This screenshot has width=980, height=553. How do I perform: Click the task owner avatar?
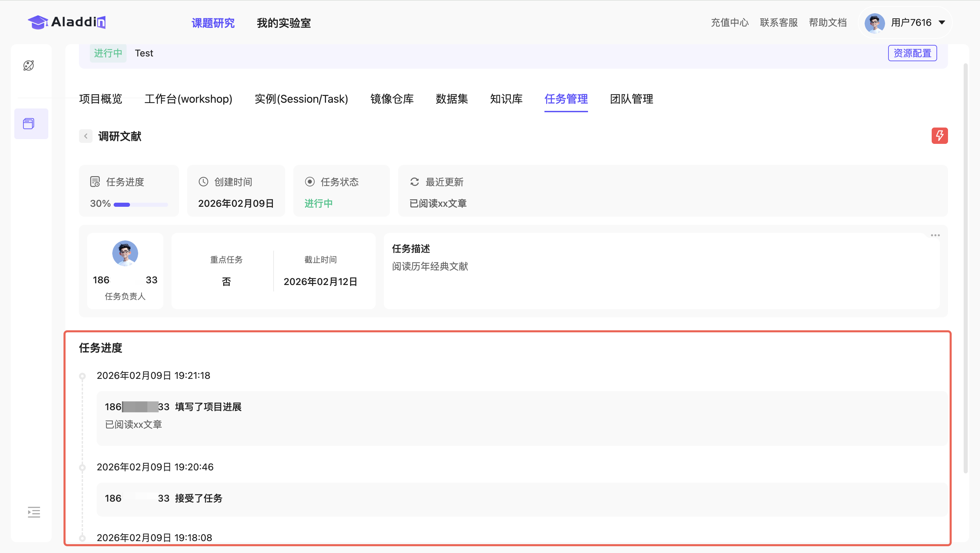(x=125, y=253)
